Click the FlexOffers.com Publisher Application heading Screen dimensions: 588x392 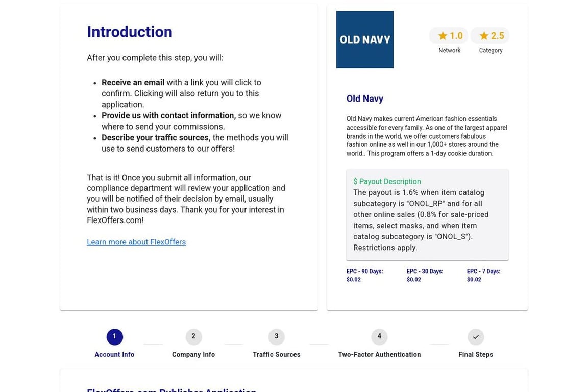[x=171, y=389]
